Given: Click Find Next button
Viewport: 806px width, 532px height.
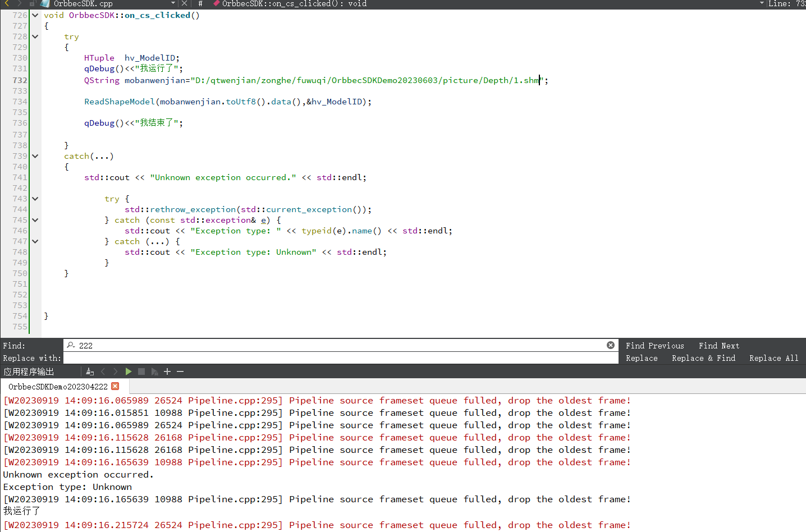Looking at the screenshot, I should point(719,346).
